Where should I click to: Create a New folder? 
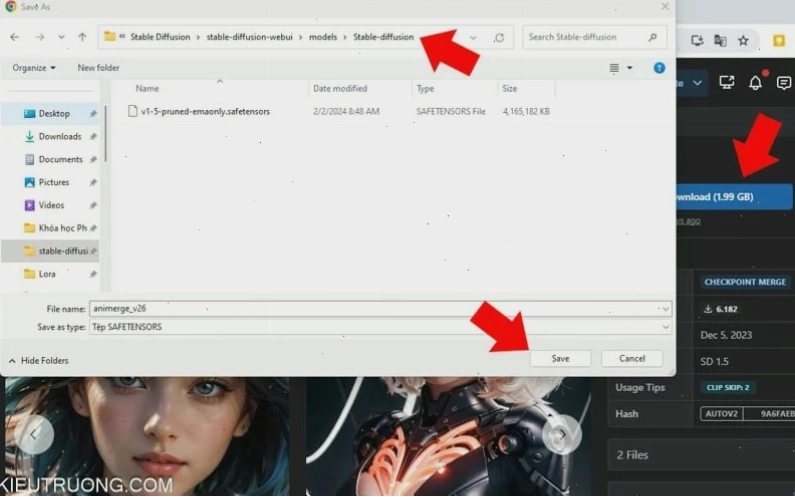(x=98, y=67)
